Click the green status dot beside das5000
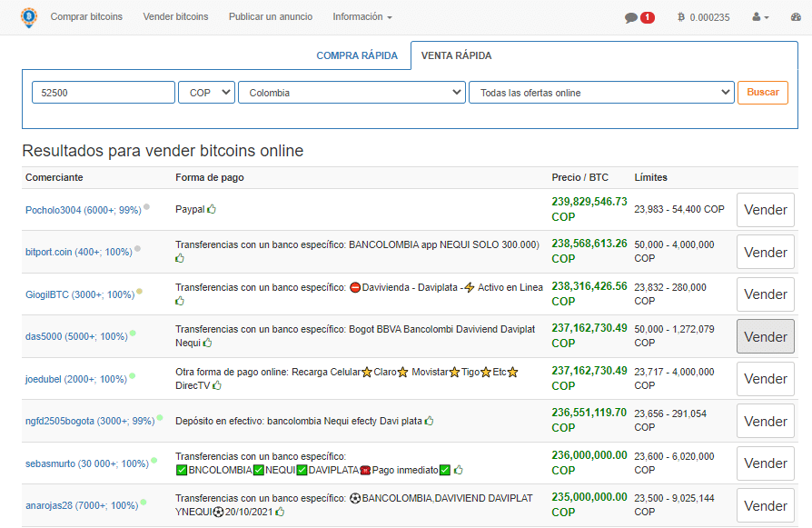The width and height of the screenshot is (812, 528). pyautogui.click(x=133, y=334)
